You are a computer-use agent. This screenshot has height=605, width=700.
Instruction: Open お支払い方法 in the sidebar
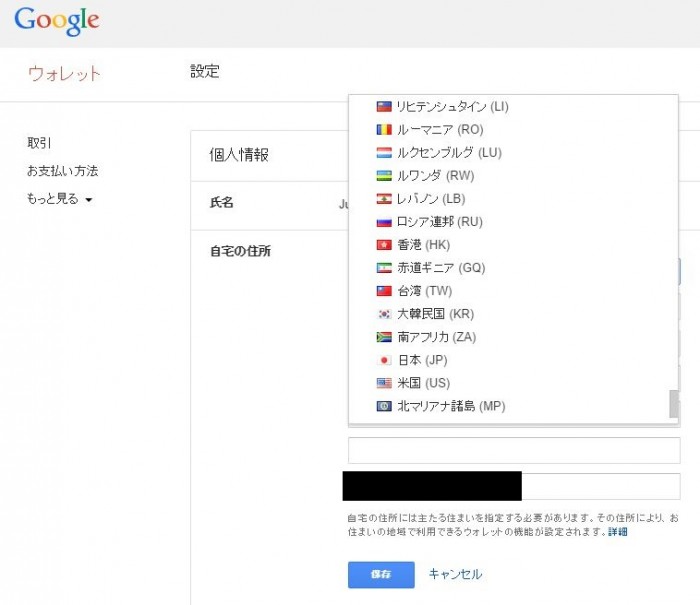62,171
